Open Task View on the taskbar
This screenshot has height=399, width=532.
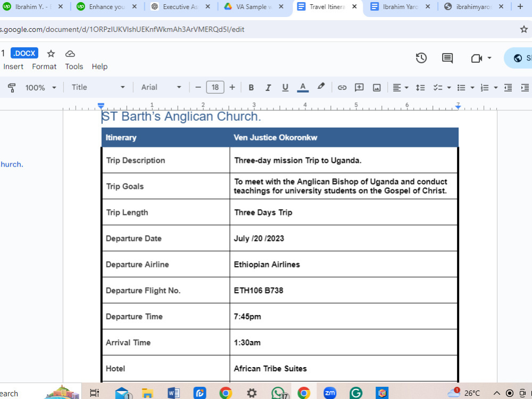click(x=94, y=393)
